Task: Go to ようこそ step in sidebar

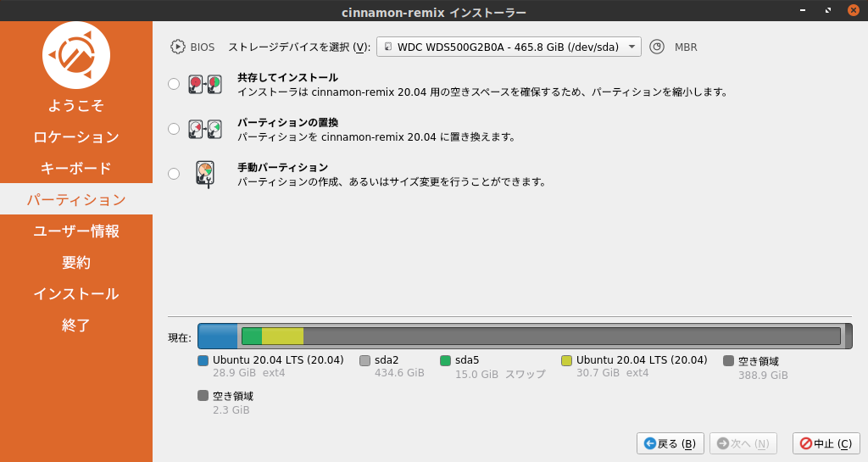Action: [x=75, y=106]
